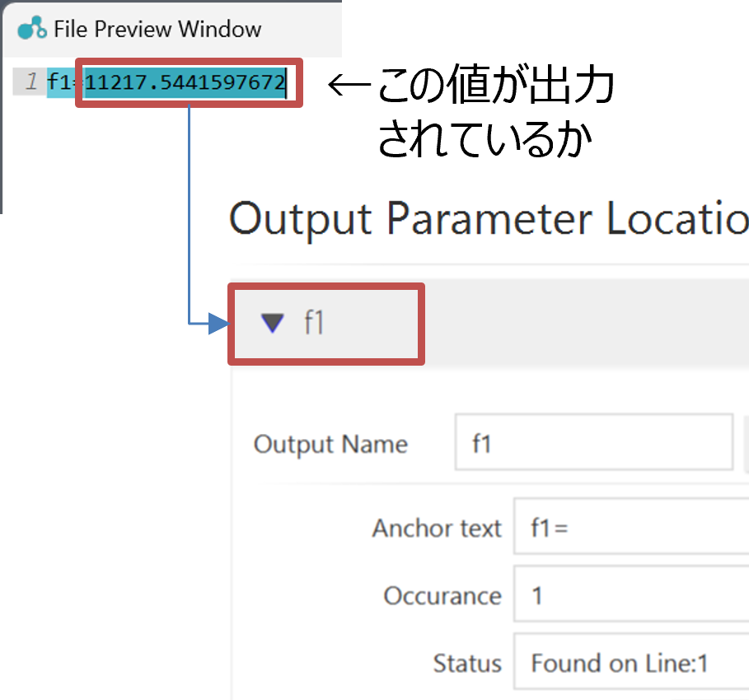The image size is (749, 700).
Task: Focus the Anchor text input box
Action: [631, 527]
